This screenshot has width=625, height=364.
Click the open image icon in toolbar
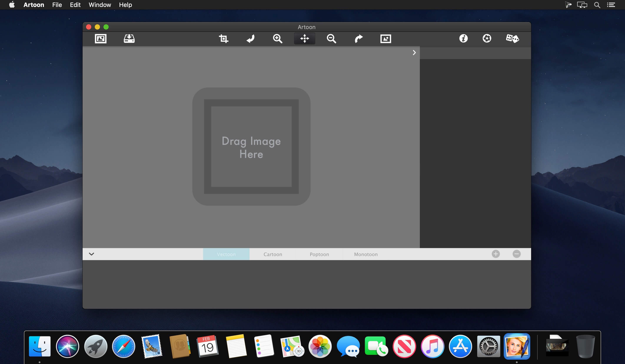[100, 39]
